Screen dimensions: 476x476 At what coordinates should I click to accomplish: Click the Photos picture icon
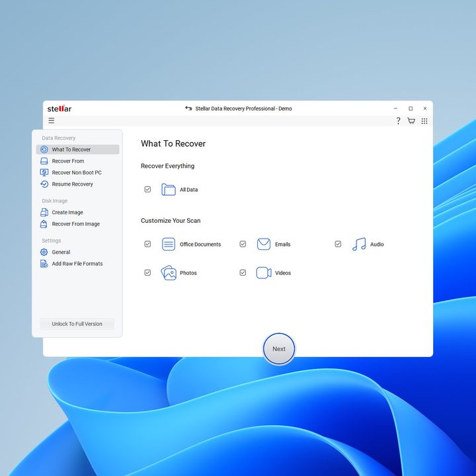[169, 272]
